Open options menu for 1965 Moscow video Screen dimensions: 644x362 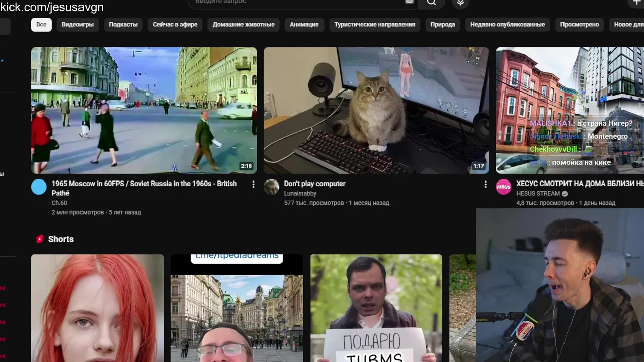[x=253, y=185]
